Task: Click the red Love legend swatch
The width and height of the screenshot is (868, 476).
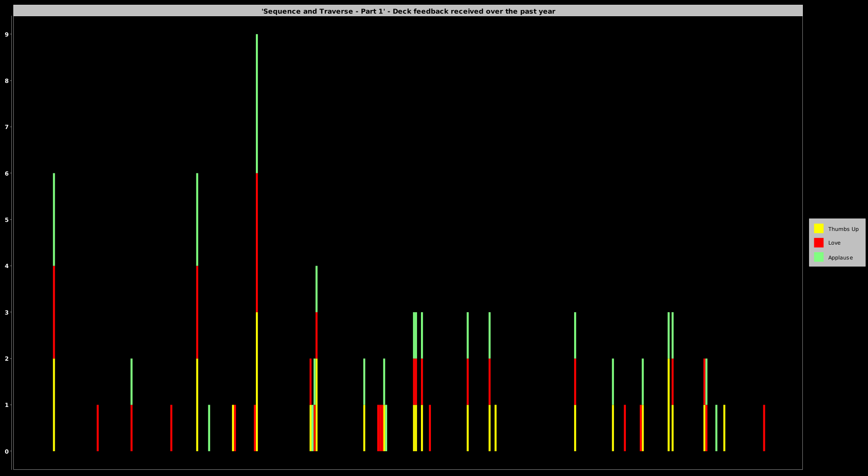Action: [819, 243]
